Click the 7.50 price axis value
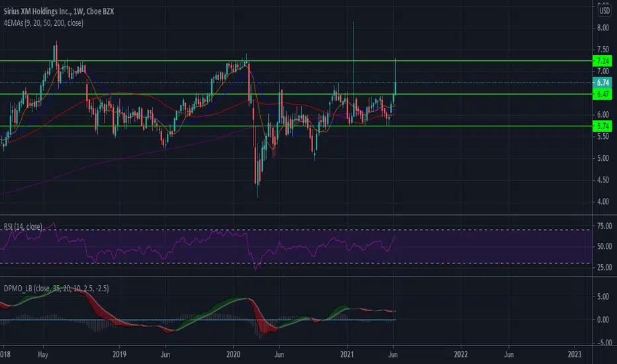The width and height of the screenshot is (617, 364). tap(603, 50)
